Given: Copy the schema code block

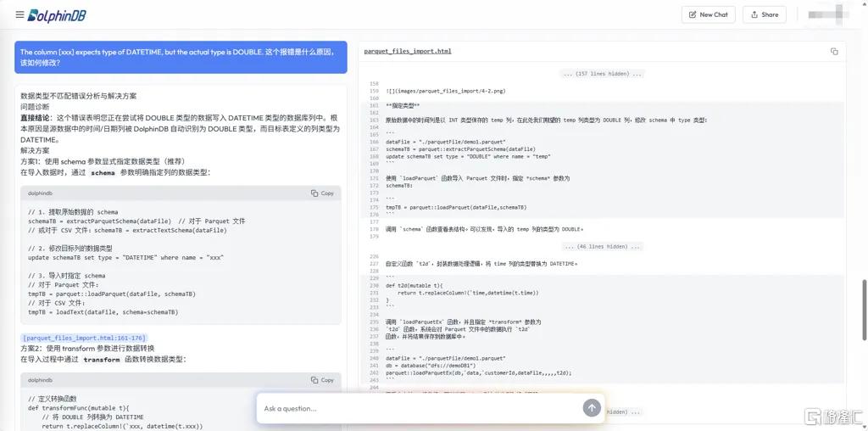Looking at the screenshot, I should point(322,193).
